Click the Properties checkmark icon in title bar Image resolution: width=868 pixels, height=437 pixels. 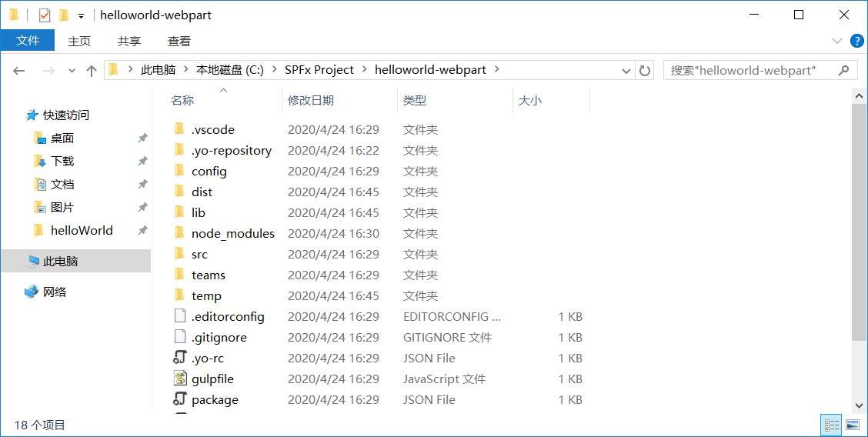point(45,15)
